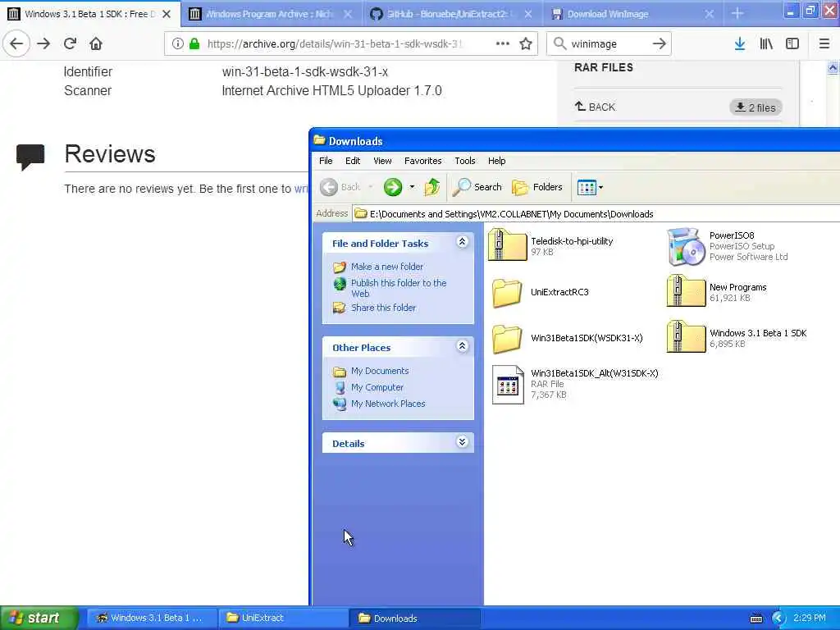Image resolution: width=840 pixels, height=630 pixels.
Task: Click the 2:29 PM system clock
Action: 810,618
